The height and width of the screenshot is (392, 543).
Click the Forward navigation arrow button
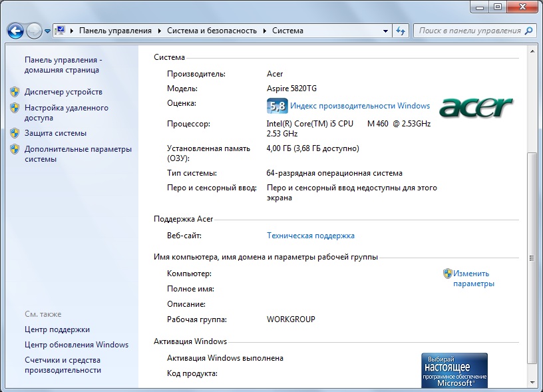(34, 31)
